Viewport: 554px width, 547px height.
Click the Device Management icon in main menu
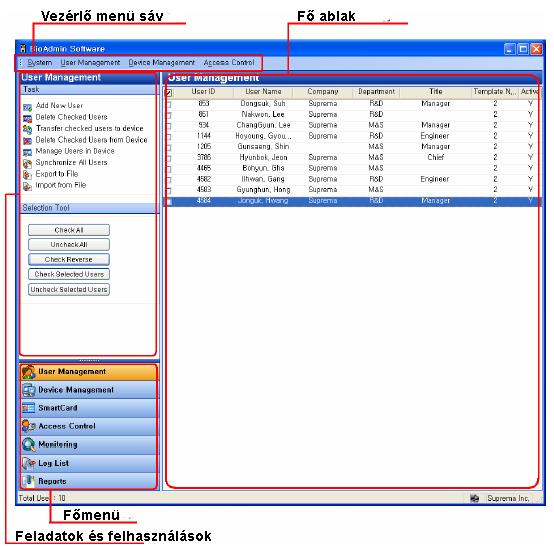pyautogui.click(x=29, y=390)
